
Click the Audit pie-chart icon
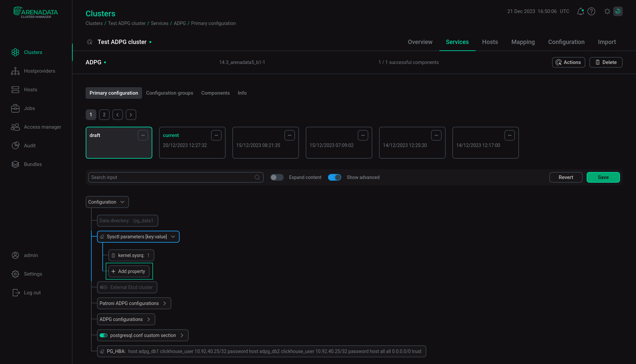coord(15,146)
